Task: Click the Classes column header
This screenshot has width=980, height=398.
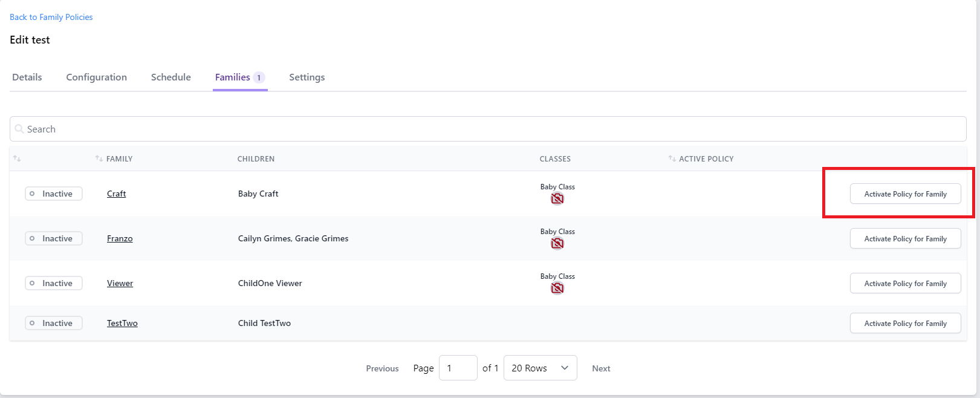Action: [555, 158]
